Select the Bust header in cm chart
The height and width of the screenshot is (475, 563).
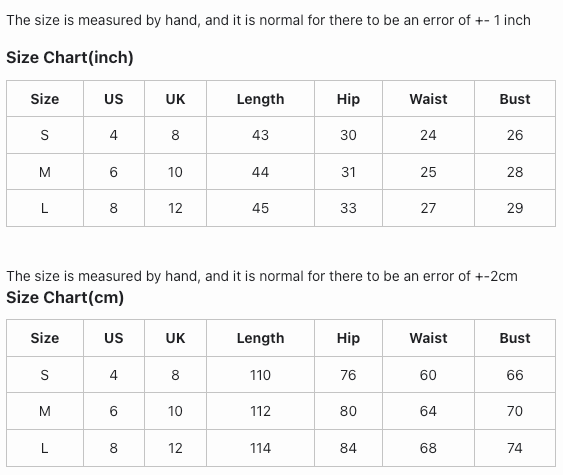pyautogui.click(x=515, y=338)
